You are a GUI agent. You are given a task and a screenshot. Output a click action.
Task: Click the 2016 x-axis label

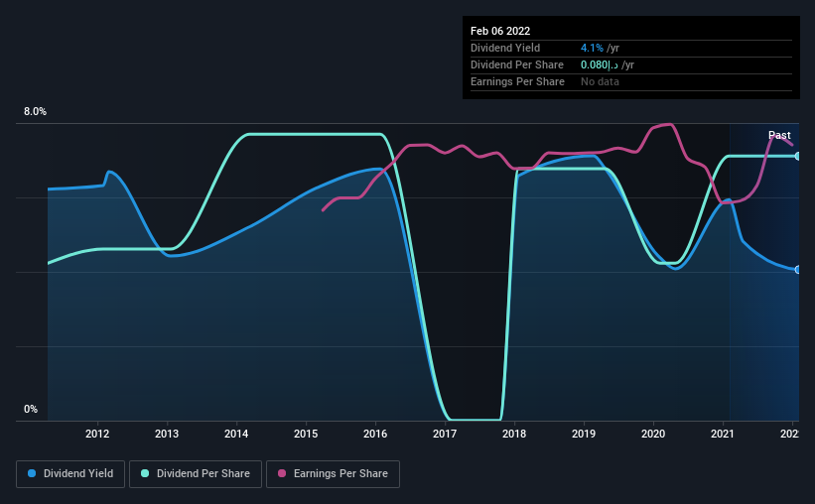[375, 434]
